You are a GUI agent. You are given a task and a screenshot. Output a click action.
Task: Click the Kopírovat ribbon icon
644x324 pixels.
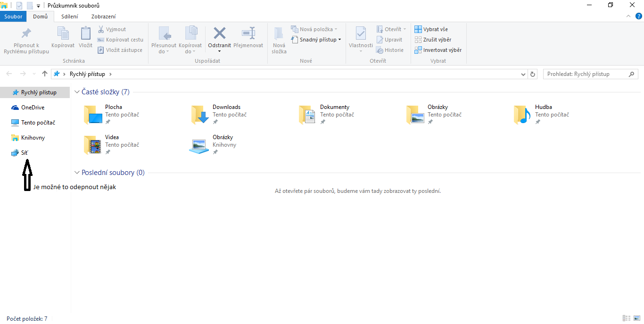point(63,33)
